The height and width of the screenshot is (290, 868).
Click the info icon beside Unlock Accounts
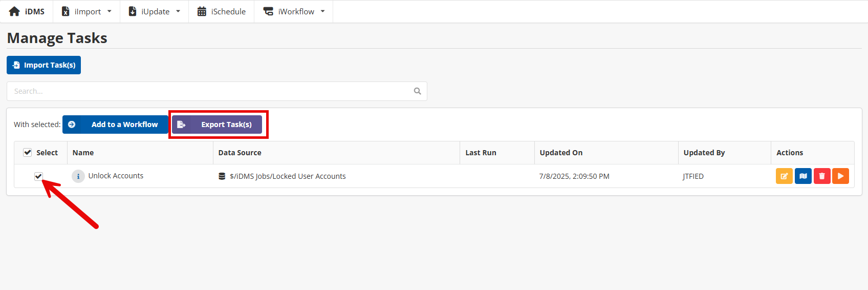(x=78, y=176)
